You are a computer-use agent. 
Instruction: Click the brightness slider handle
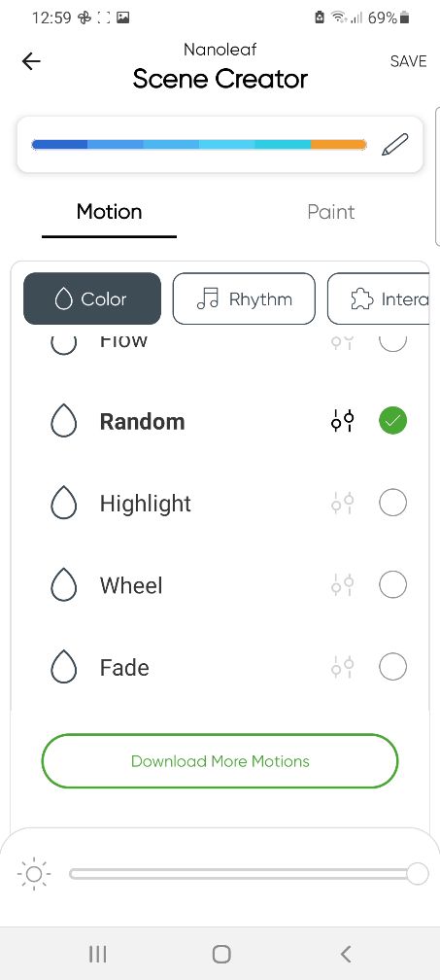coord(418,873)
